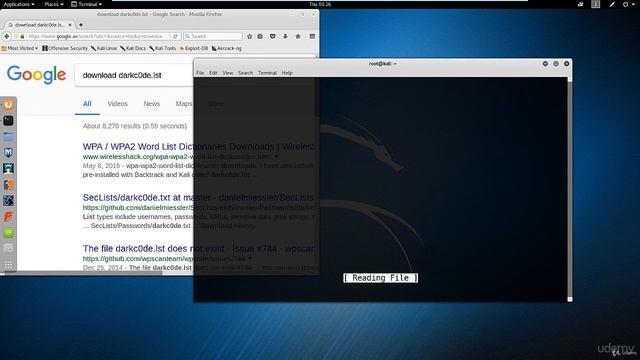This screenshot has height=360, width=640.
Task: Open Armitage from the dock
Action: tap(8, 169)
